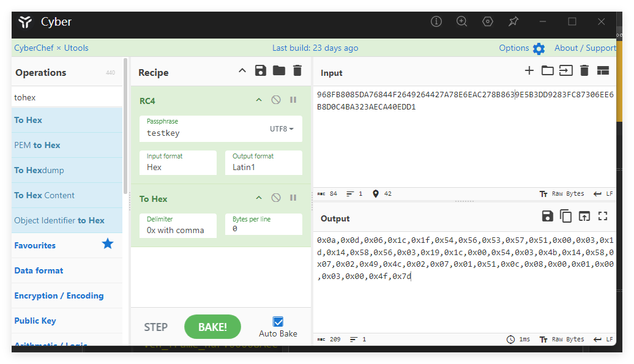Set a breakpoint on the RC4 operation
This screenshot has width=634, height=364.
coord(293,100)
